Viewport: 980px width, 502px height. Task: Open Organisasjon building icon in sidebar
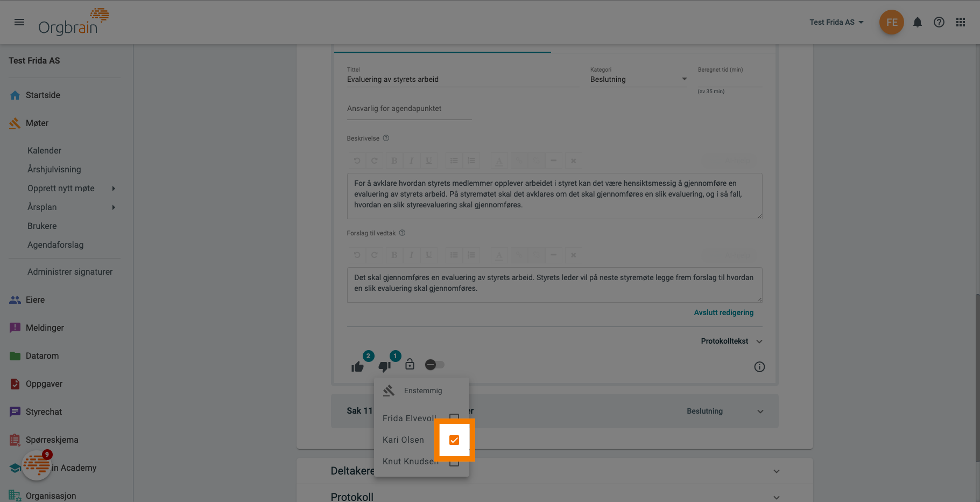click(15, 496)
